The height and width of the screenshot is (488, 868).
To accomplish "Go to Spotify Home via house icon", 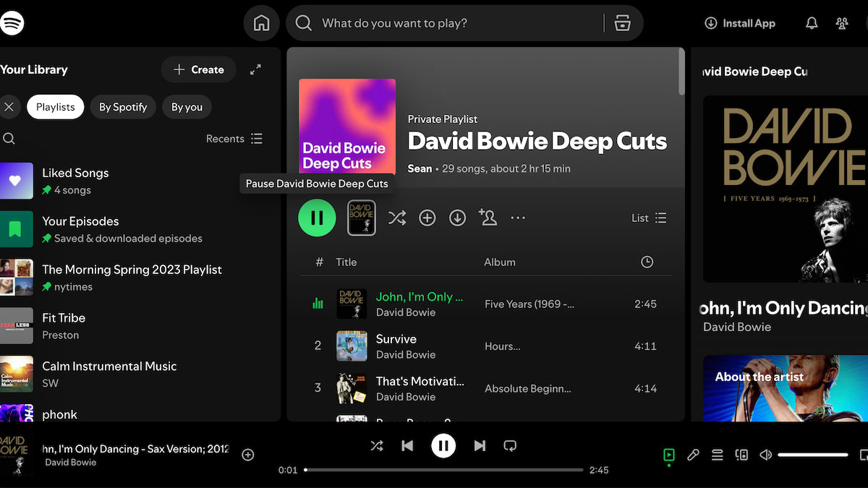I will point(261,23).
